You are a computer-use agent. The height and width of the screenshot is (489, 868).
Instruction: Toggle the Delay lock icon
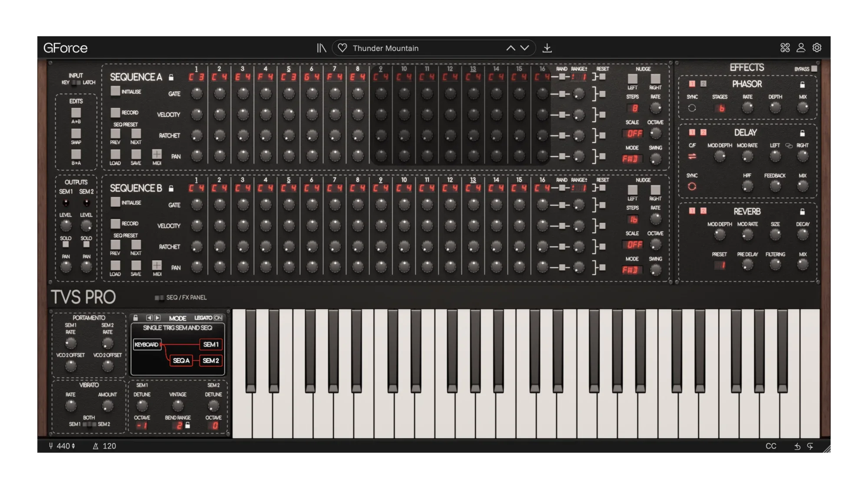[802, 133]
